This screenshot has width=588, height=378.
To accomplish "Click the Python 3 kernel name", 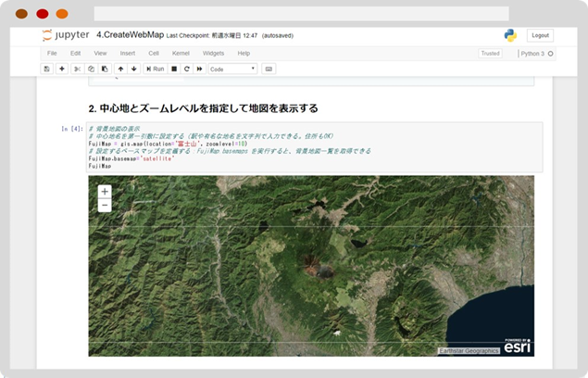I will coord(532,54).
